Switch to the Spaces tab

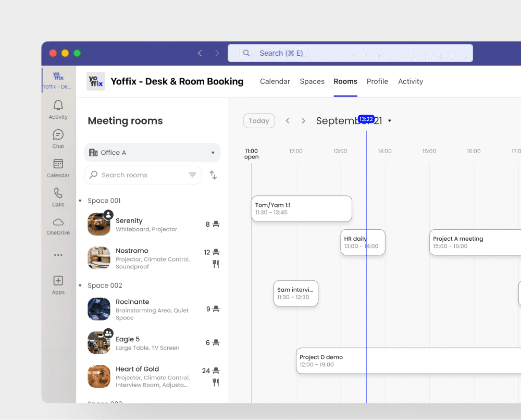[312, 81]
